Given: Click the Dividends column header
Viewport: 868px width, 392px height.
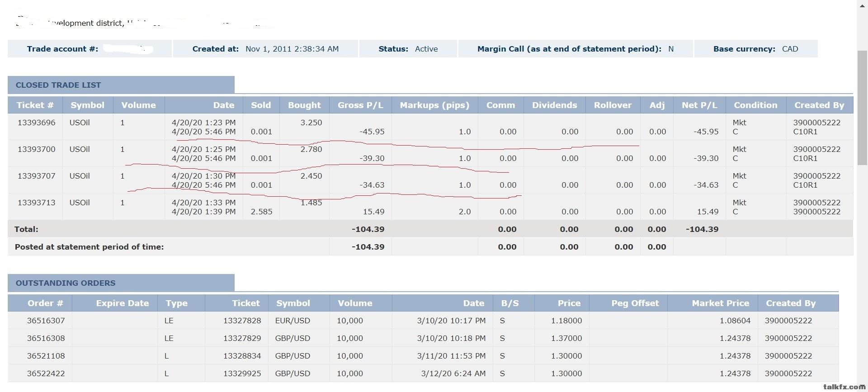Looking at the screenshot, I should (x=554, y=105).
